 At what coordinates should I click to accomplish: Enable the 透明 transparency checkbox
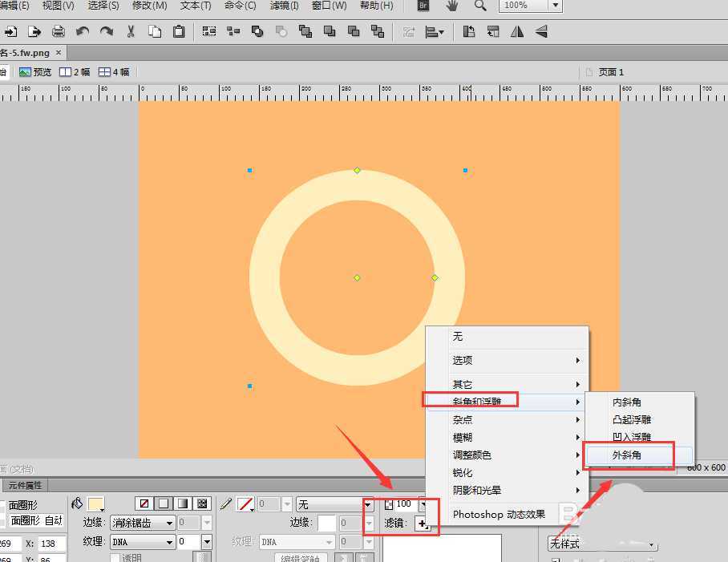[114, 558]
